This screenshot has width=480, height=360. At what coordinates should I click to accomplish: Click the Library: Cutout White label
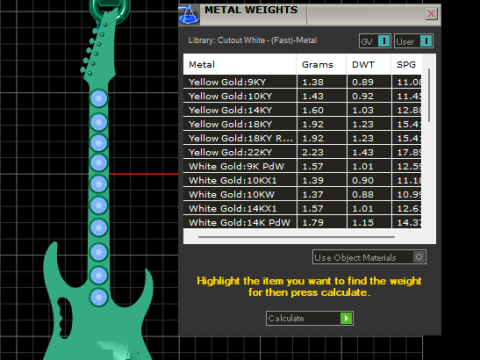[x=252, y=40]
